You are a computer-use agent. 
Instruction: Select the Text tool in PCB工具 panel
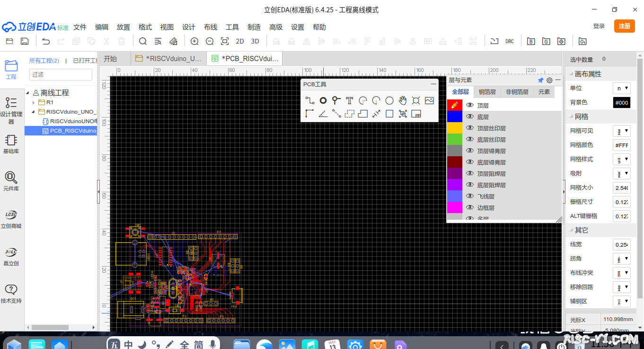pyautogui.click(x=349, y=100)
